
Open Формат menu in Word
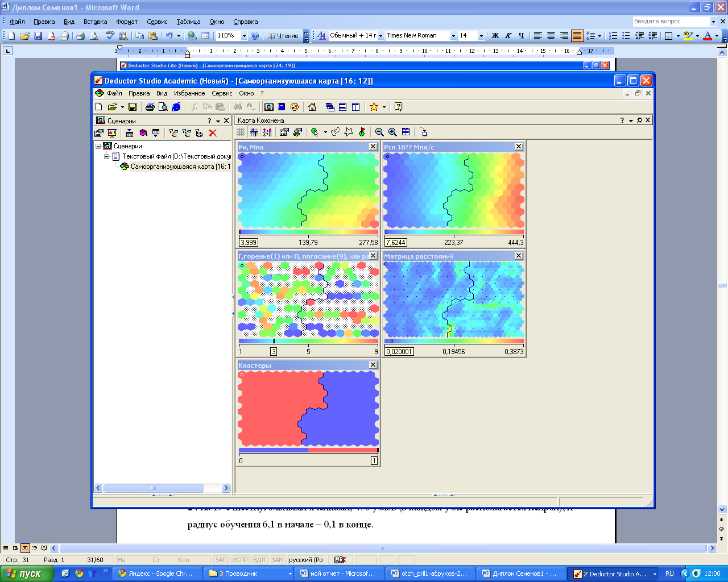pyautogui.click(x=127, y=22)
